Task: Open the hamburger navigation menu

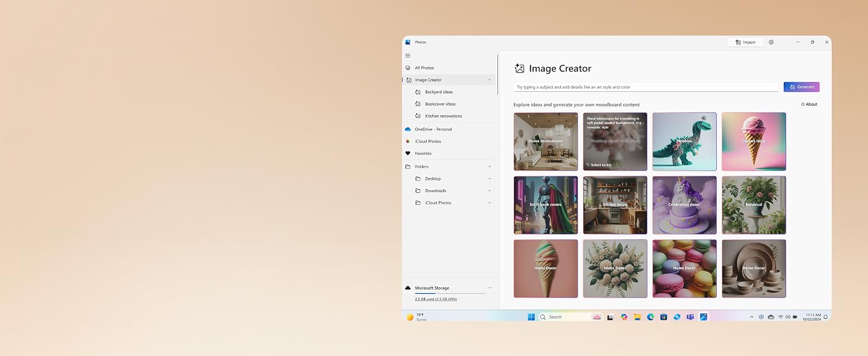Action: [x=408, y=56]
